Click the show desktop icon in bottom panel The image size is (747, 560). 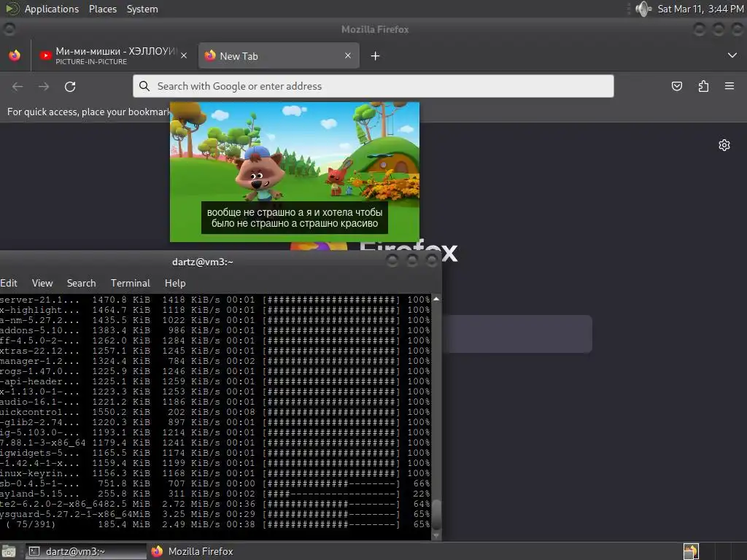(x=8, y=551)
